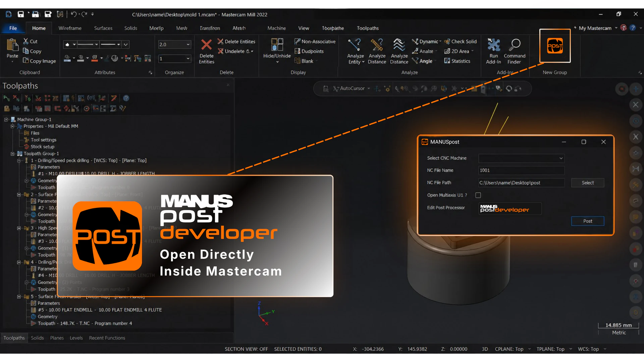The width and height of the screenshot is (644, 362).
Task: Click the Check Solid icon
Action: pyautogui.click(x=447, y=41)
